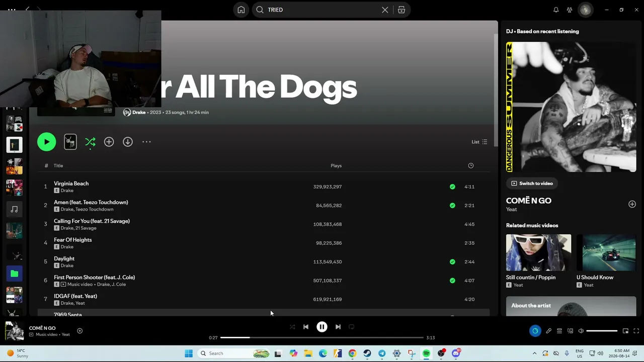Add now-playing track to library in bottom bar
The image size is (644, 362).
click(x=79, y=331)
